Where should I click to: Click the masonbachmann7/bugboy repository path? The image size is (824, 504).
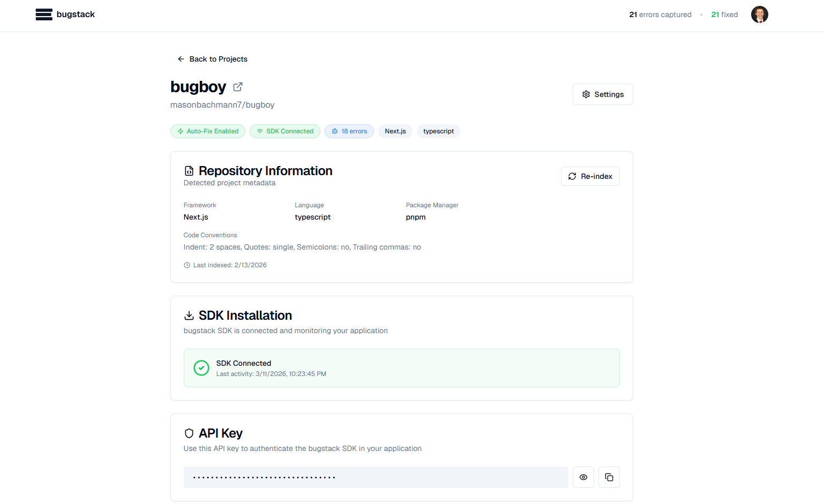click(x=222, y=104)
